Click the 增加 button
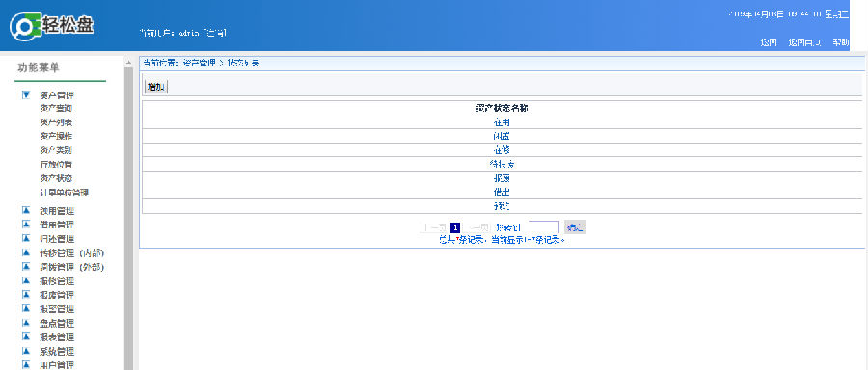Image resolution: width=868 pixels, height=370 pixels. coord(156,87)
